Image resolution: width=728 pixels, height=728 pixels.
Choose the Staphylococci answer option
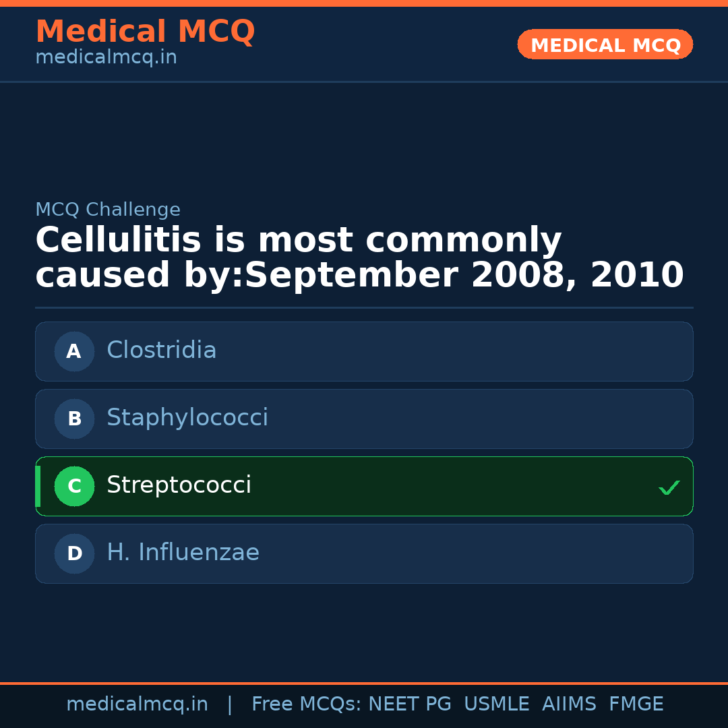click(364, 419)
